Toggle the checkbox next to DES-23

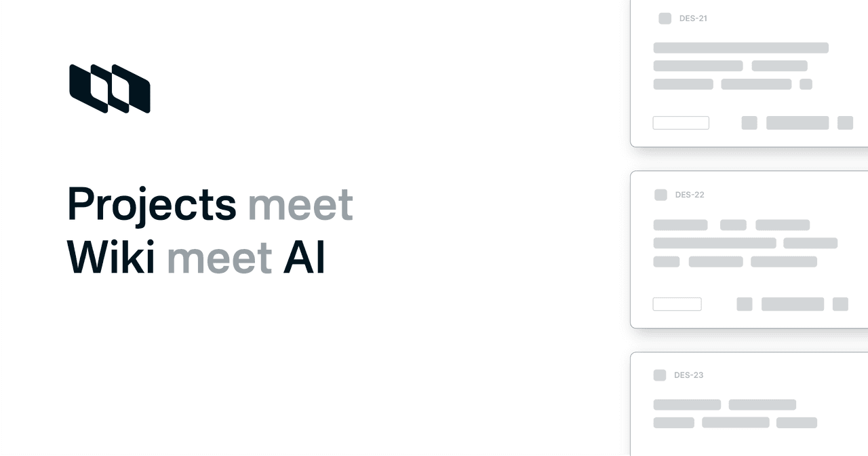659,375
